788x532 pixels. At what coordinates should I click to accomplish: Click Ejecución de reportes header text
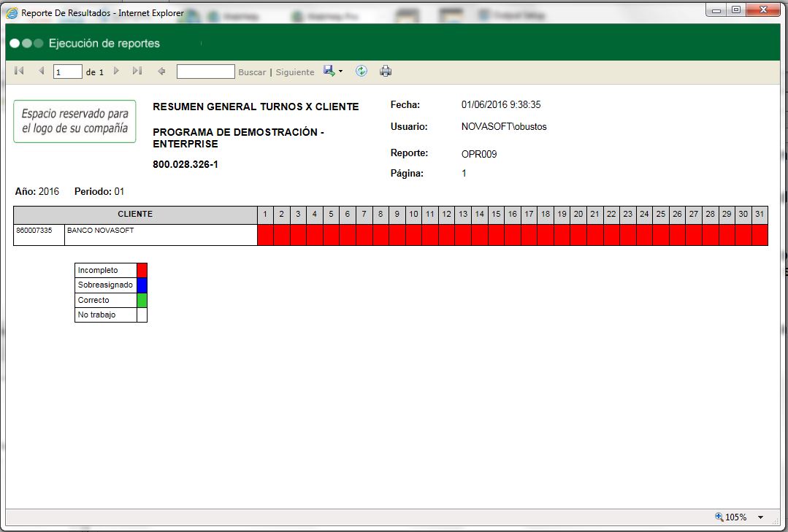pyautogui.click(x=104, y=43)
